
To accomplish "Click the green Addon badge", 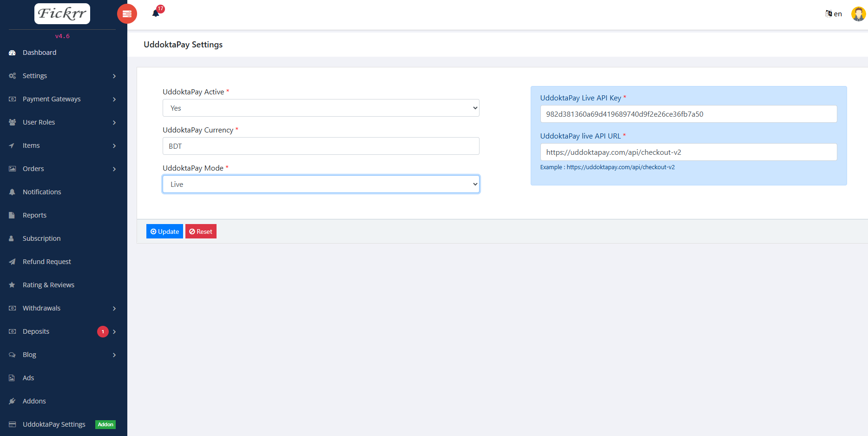I will click(x=105, y=424).
